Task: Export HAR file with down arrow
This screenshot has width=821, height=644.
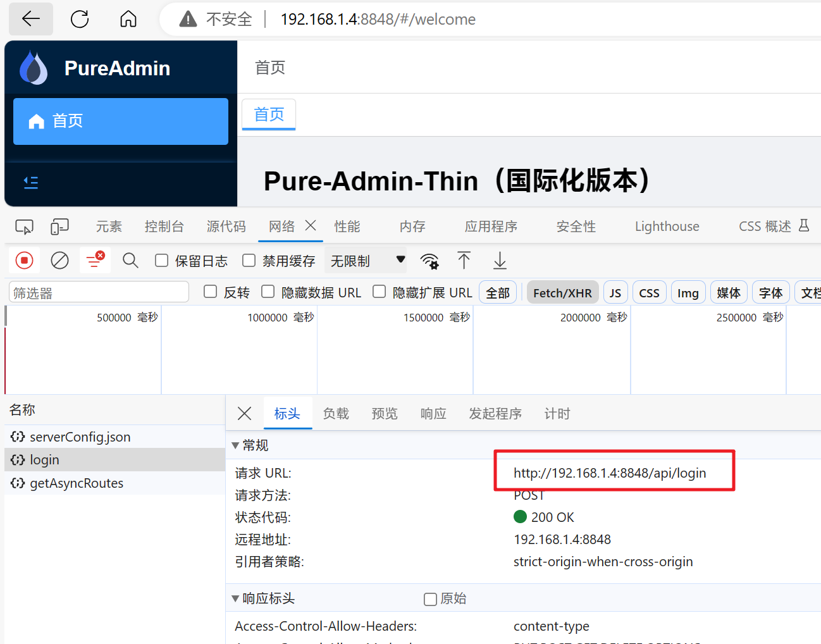Action: (500, 261)
